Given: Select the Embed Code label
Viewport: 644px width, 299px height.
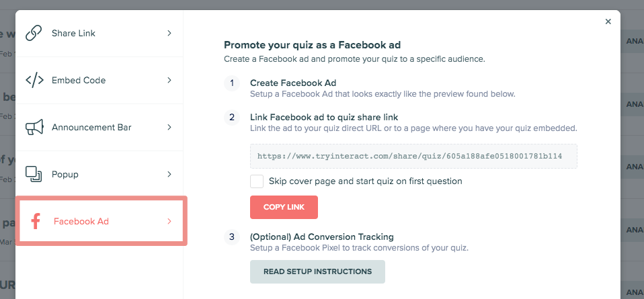Looking at the screenshot, I should pyautogui.click(x=79, y=80).
